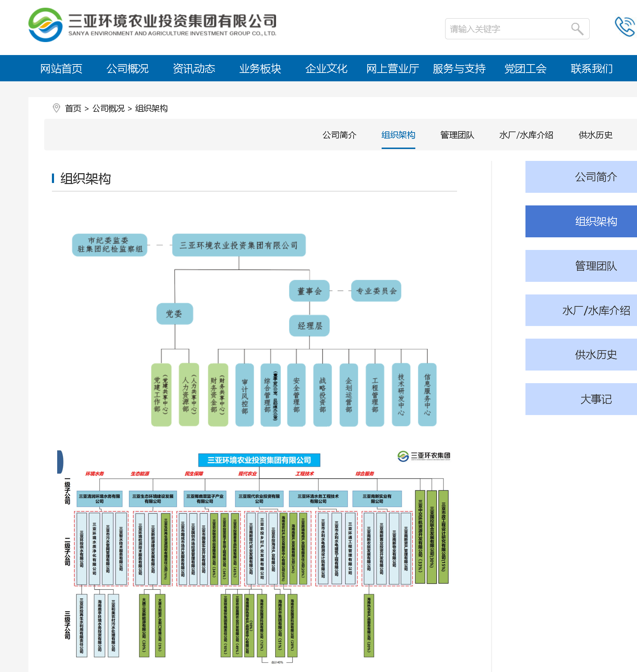Click the 董事会 box in the org chart
This screenshot has height=672, width=637.
click(309, 291)
